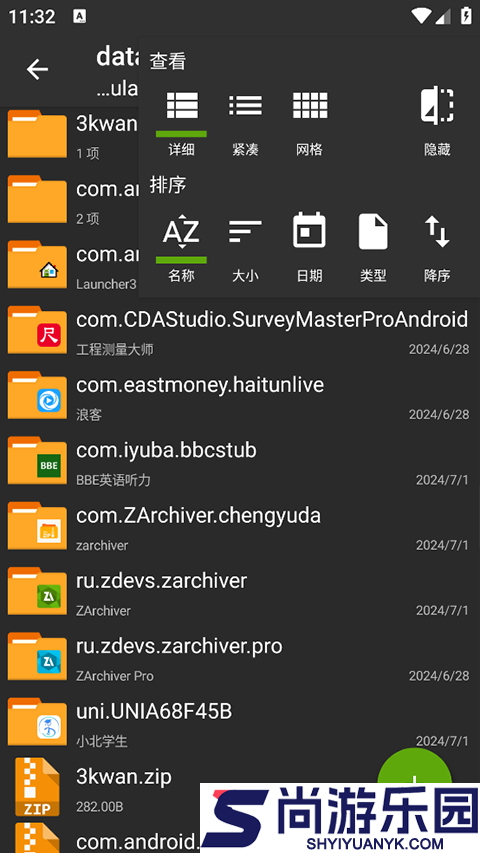Click the 282.00B file size text
Viewport: 480px width, 853px height.
[100, 806]
